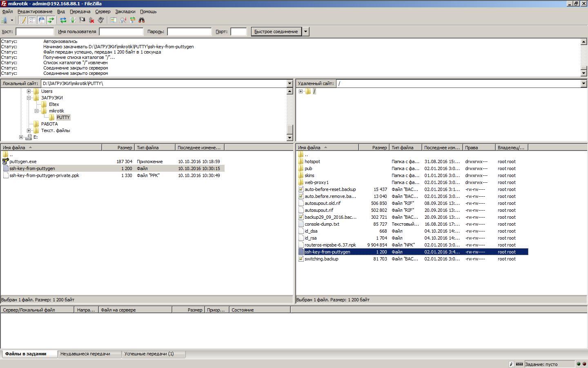Sort remote list by Тип файла
The image size is (588, 368).
(405, 148)
